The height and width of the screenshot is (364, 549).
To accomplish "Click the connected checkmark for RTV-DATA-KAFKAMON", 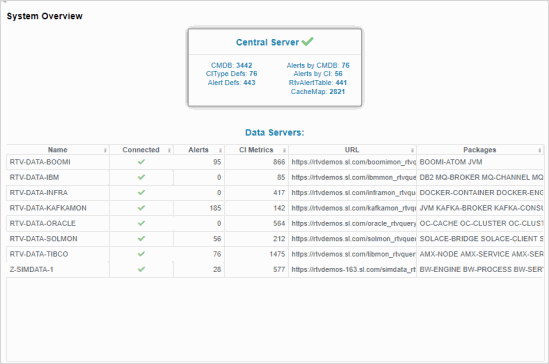I will point(141,208).
